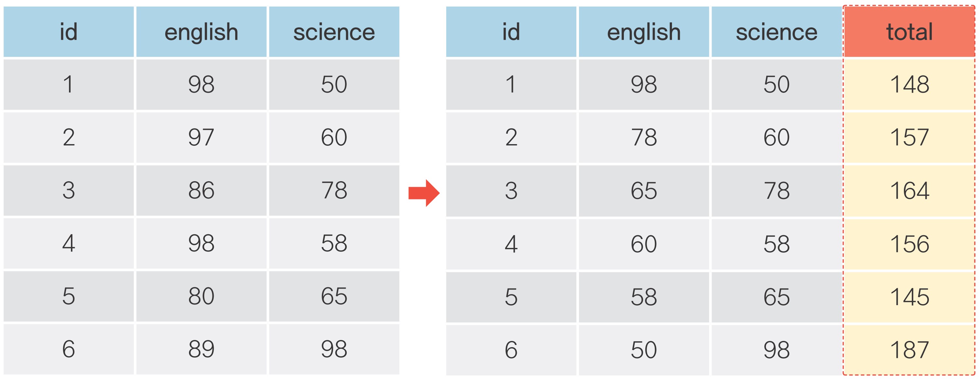Click the red arrow between the tables
Viewport: 980px width, 379px height.
tap(423, 193)
